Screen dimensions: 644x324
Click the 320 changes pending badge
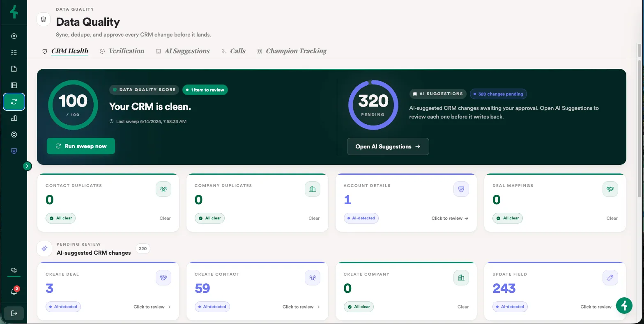[498, 94]
